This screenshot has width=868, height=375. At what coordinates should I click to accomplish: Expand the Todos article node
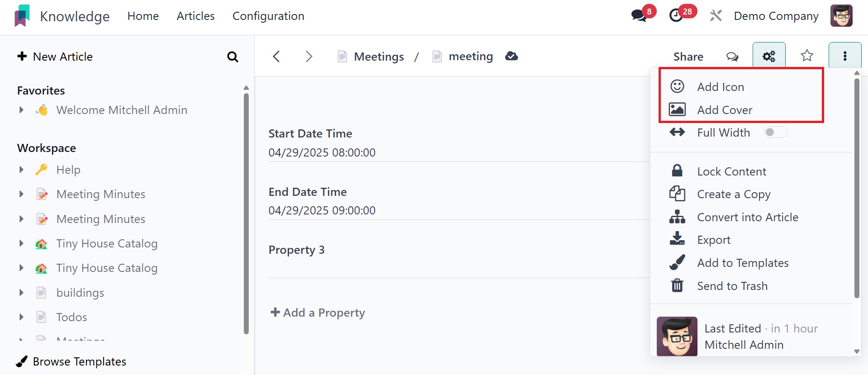pos(21,317)
